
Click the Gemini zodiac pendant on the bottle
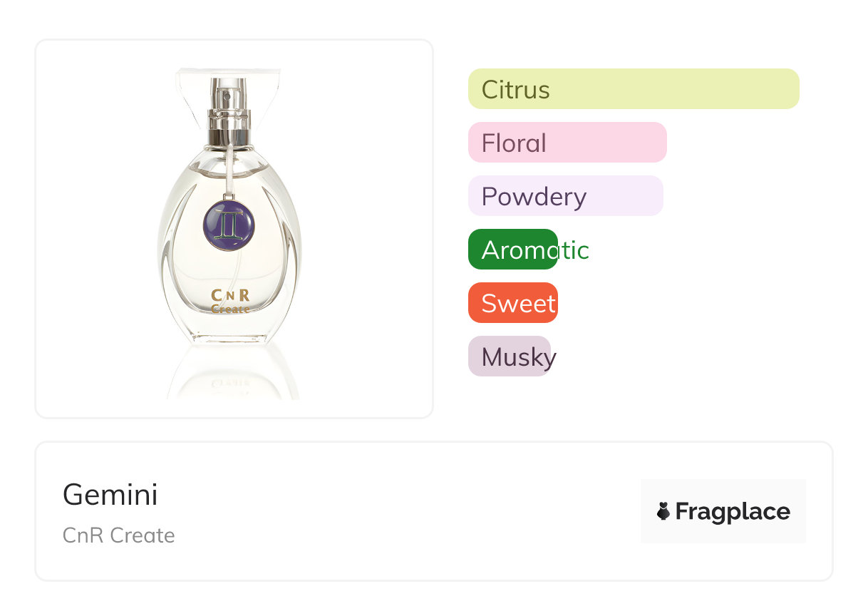pos(229,225)
